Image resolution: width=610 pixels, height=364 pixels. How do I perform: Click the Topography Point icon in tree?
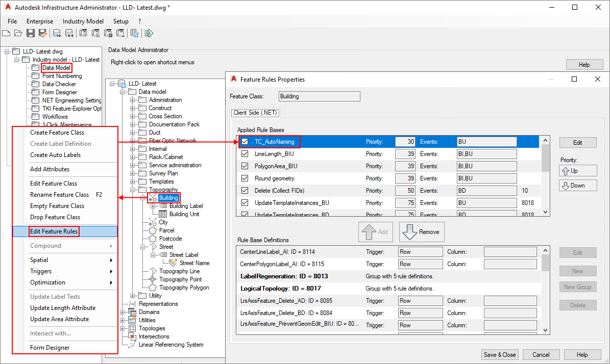point(153,280)
